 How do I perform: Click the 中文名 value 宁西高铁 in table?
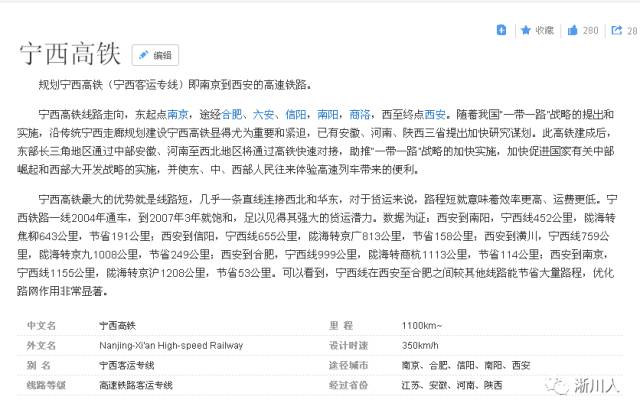coord(118,326)
